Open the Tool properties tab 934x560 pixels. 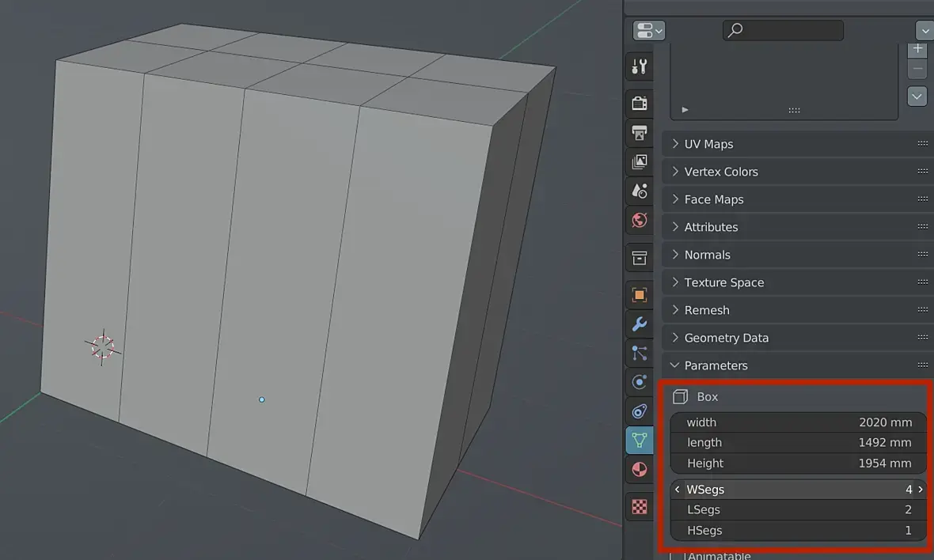pos(639,66)
